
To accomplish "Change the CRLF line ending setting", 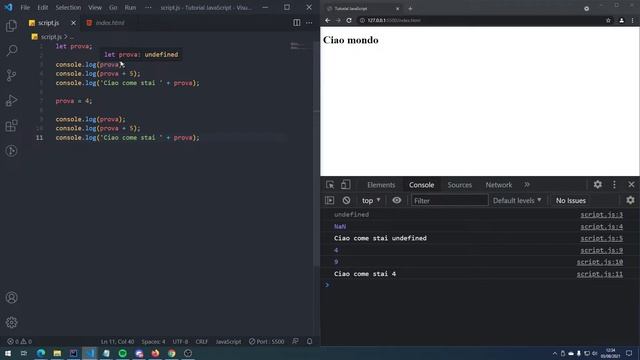I will coord(202,341).
